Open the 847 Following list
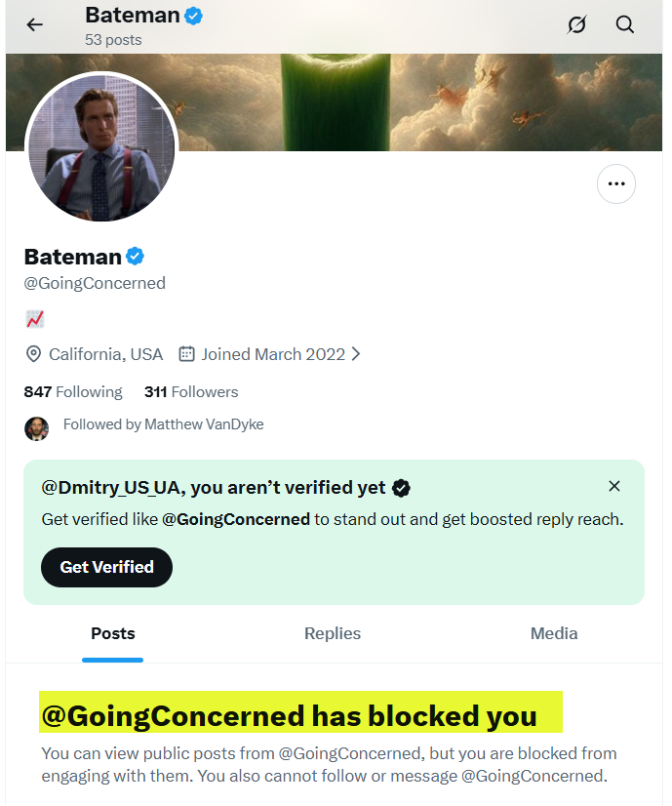This screenshot has width=672, height=806. 73,391
